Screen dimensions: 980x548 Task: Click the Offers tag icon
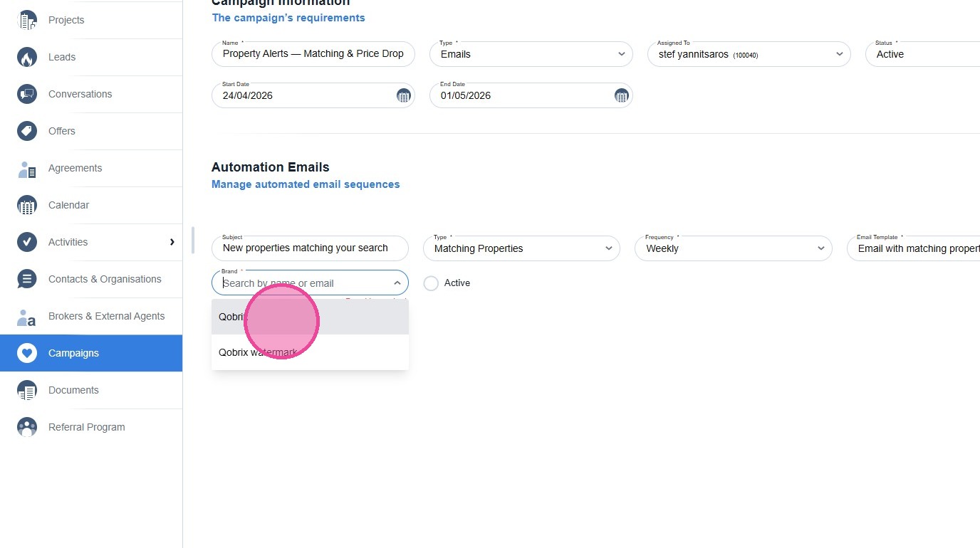coord(27,131)
